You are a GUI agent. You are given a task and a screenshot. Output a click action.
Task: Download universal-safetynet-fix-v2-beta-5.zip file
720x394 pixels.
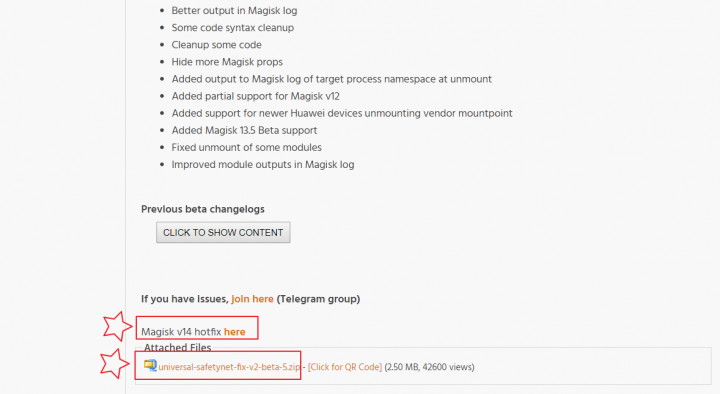pyautogui.click(x=229, y=367)
